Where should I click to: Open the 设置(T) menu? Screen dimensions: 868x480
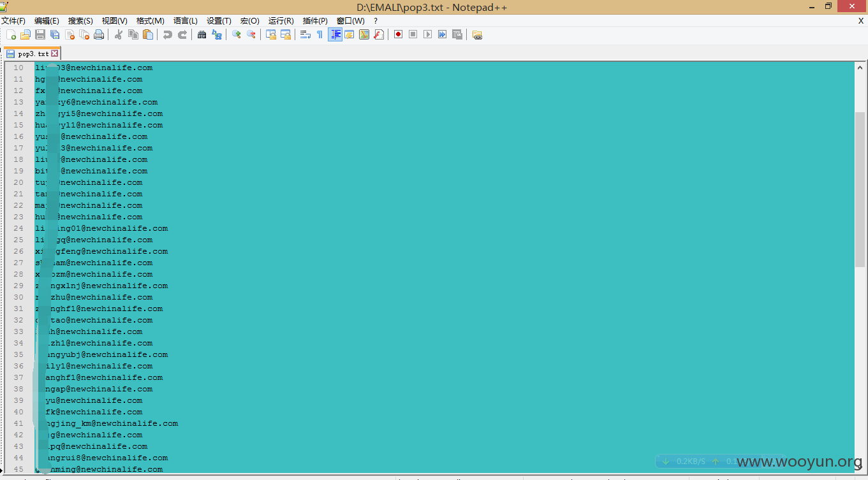(219, 21)
